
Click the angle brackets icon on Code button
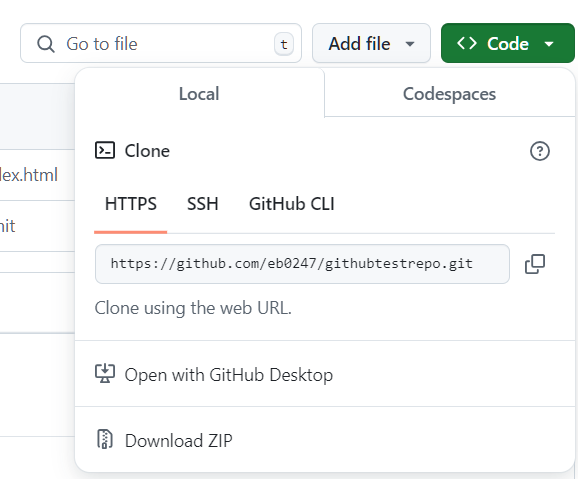467,44
